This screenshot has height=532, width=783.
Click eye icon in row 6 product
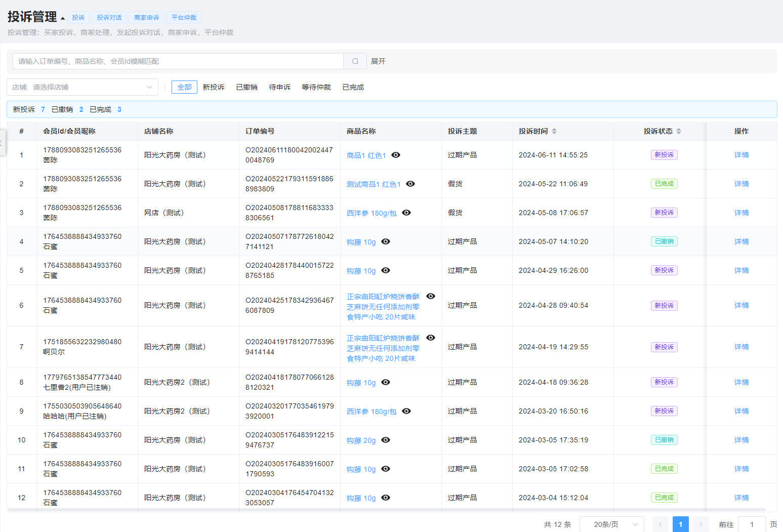pos(431,296)
